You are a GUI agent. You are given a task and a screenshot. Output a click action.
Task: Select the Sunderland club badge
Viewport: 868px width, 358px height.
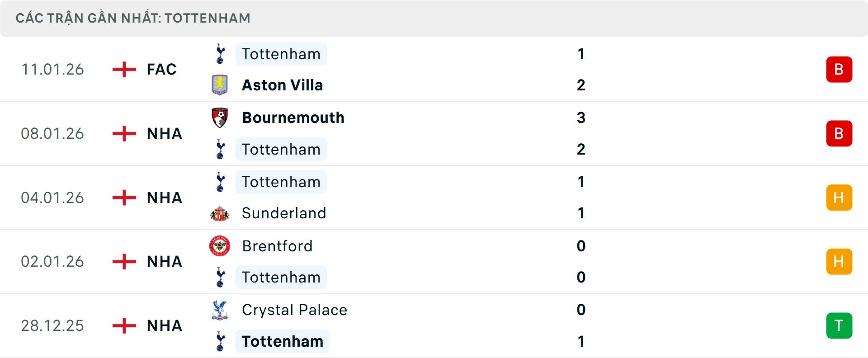pos(220,213)
